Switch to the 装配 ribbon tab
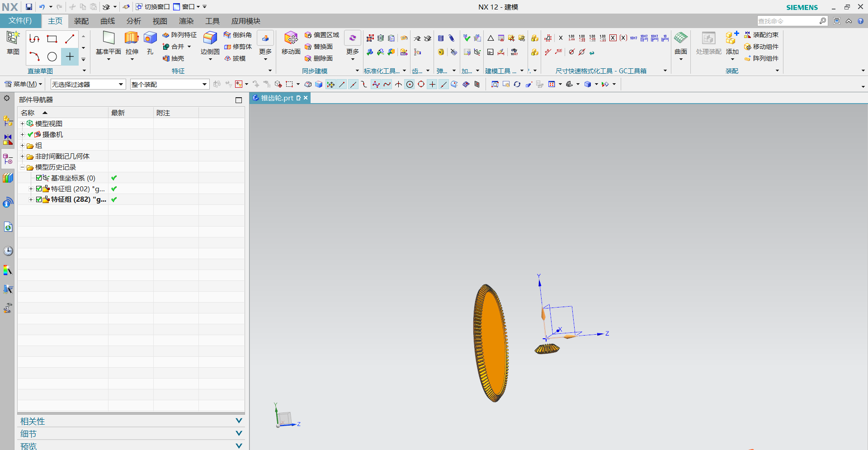The image size is (868, 450). (x=81, y=21)
